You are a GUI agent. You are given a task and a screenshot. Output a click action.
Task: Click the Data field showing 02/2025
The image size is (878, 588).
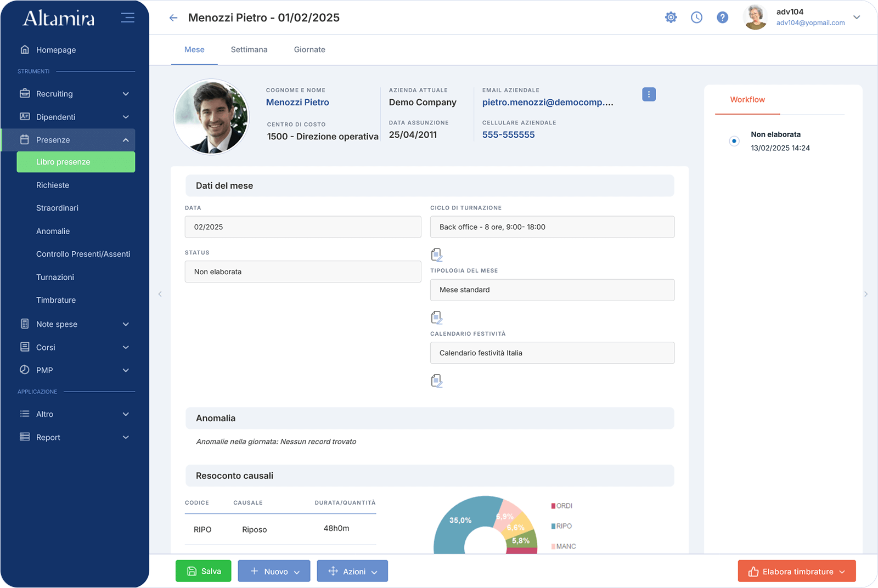click(x=303, y=227)
